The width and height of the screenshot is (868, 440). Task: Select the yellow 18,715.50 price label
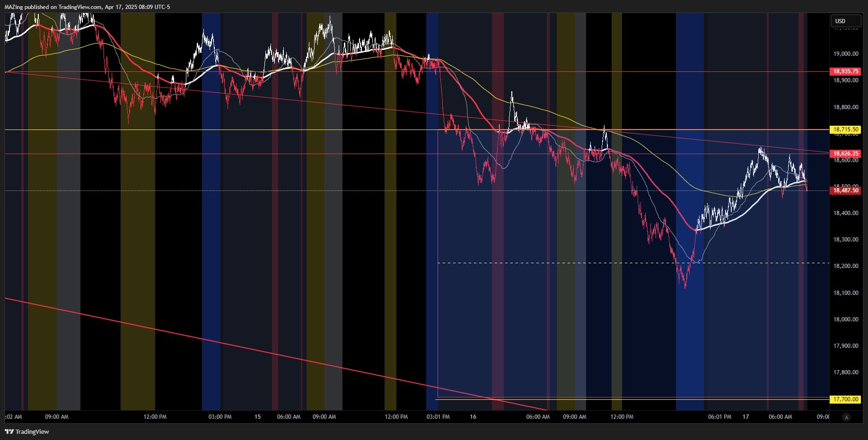(x=845, y=129)
